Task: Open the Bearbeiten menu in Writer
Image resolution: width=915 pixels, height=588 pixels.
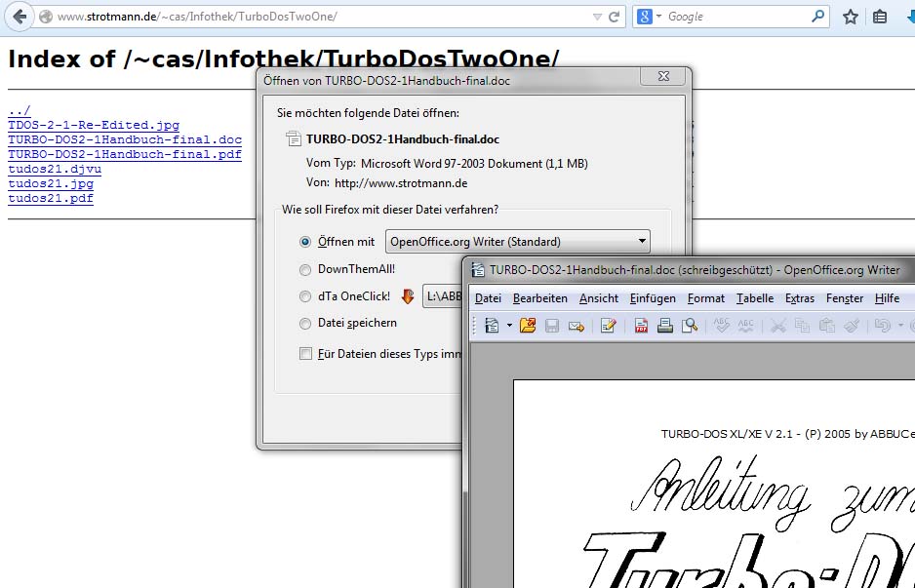Action: pyautogui.click(x=539, y=298)
